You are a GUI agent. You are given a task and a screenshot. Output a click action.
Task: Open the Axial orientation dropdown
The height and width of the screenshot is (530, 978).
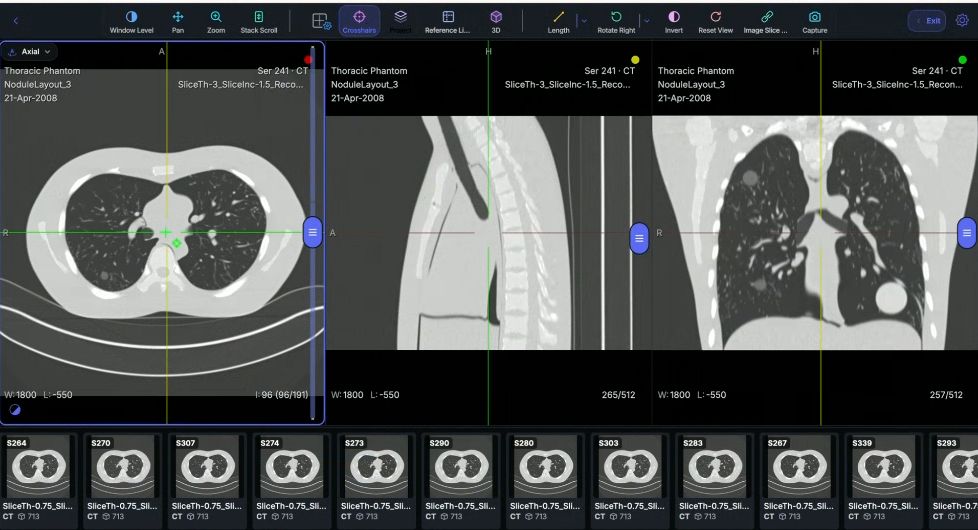click(x=30, y=52)
